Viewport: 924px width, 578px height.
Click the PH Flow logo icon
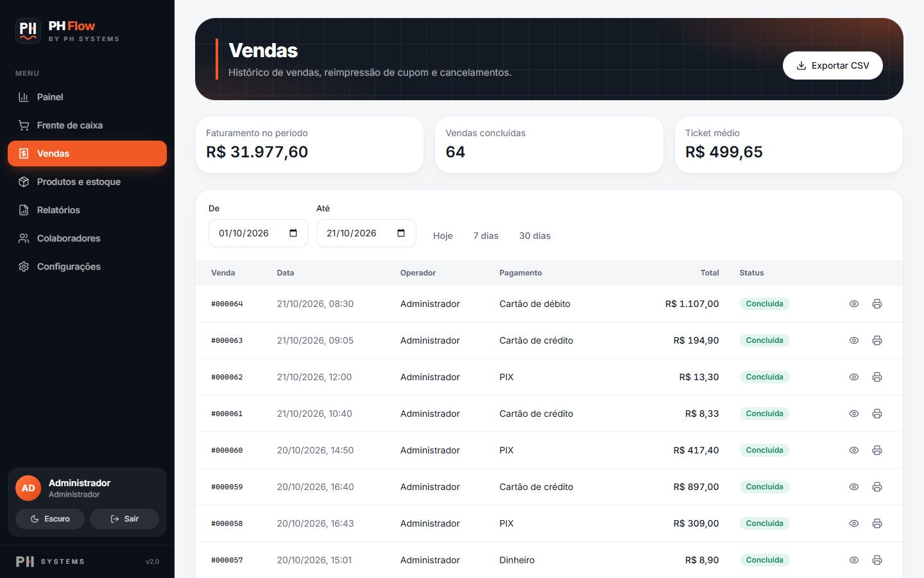[x=28, y=30]
